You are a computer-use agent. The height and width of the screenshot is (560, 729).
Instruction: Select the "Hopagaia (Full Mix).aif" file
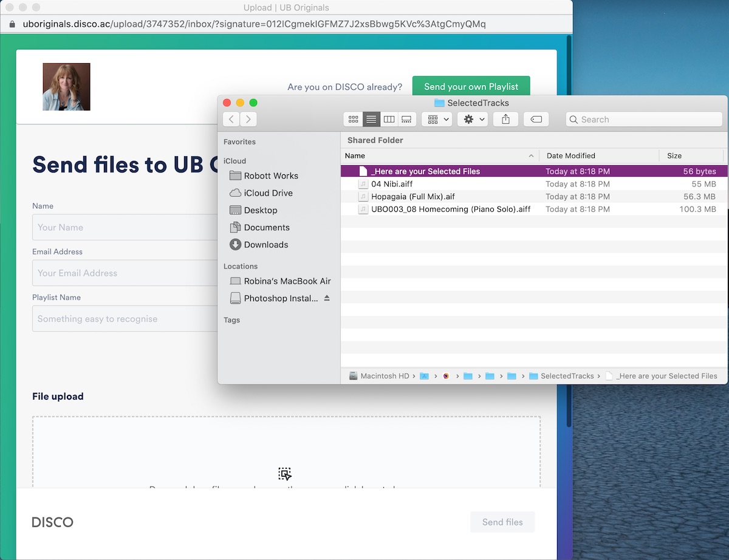click(x=534, y=197)
